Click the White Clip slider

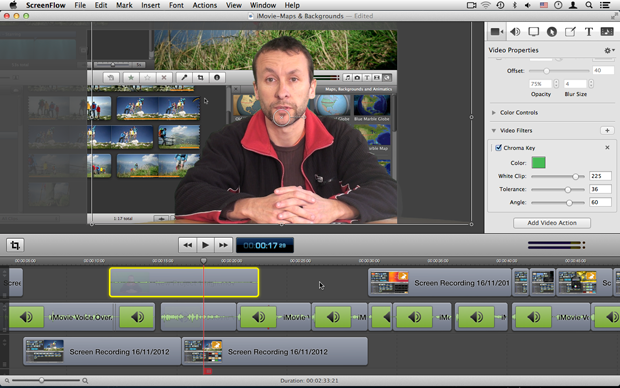click(558, 176)
